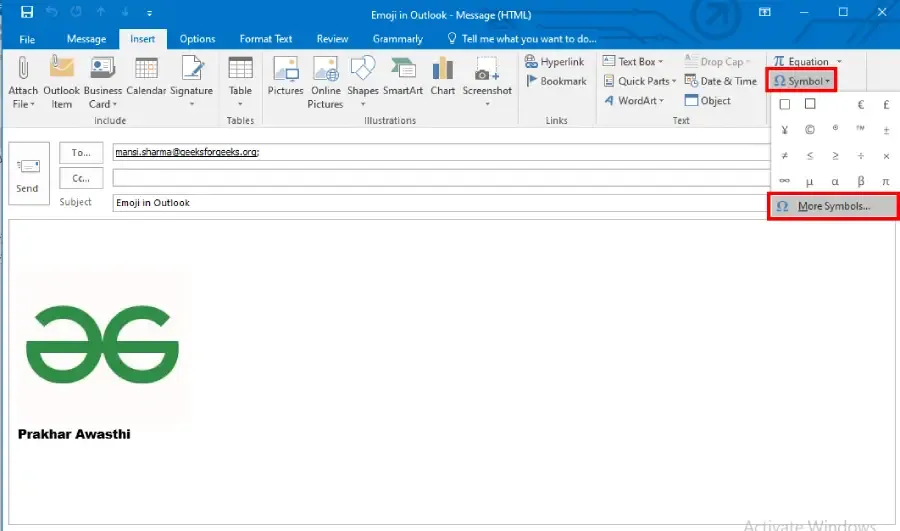Insert the plus-minus ± symbol
This screenshot has width=900, height=531.
tap(886, 130)
